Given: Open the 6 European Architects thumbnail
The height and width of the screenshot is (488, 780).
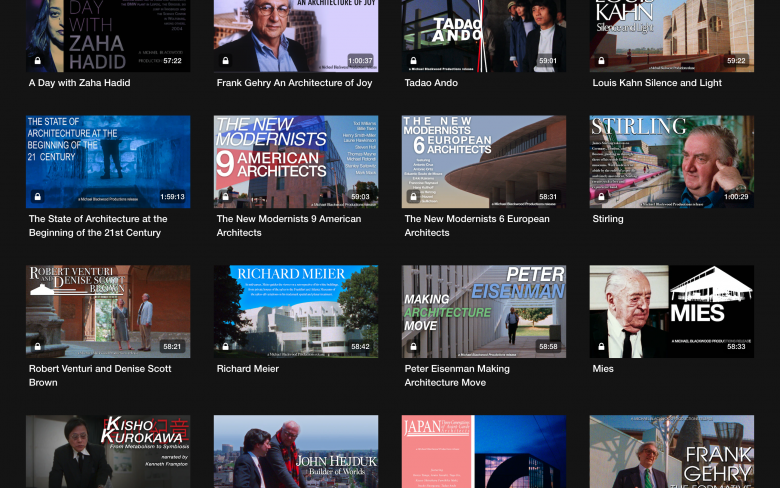Looking at the screenshot, I should tap(484, 160).
